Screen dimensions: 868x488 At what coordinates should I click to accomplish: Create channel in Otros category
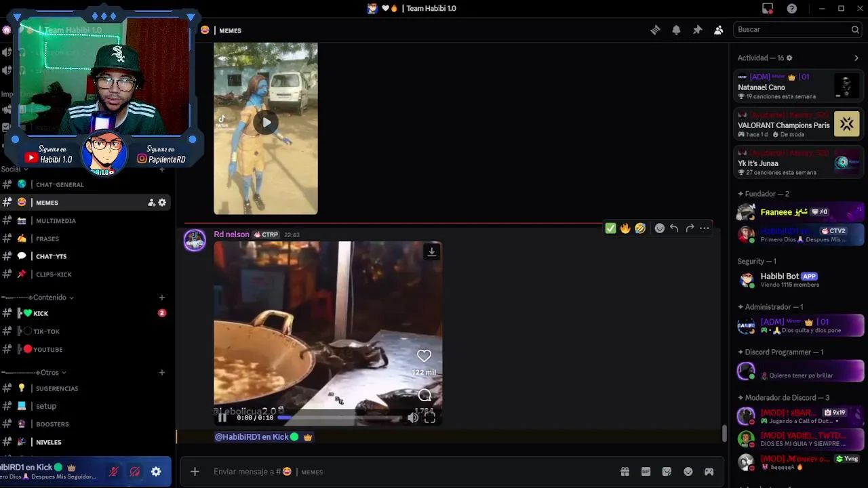coord(161,373)
